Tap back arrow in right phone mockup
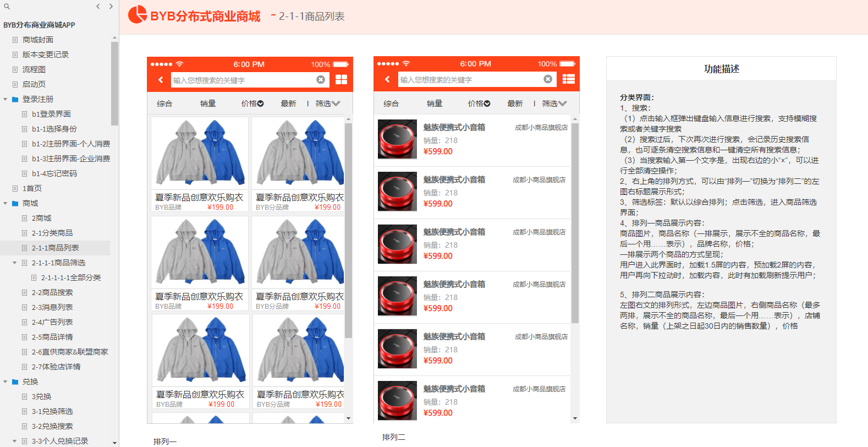The image size is (868, 447). (x=387, y=79)
